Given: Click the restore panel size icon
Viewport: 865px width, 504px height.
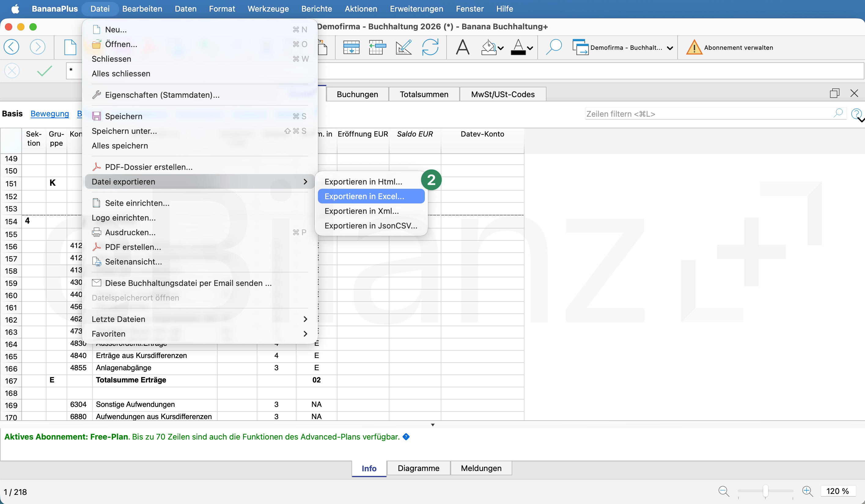Looking at the screenshot, I should 834,93.
